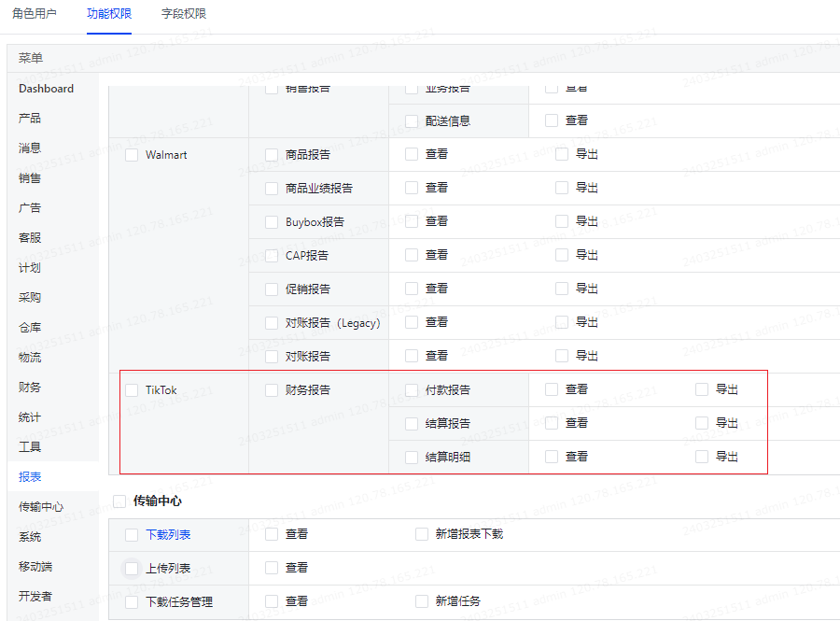Switch to the 角色用户 tab

(x=35, y=14)
